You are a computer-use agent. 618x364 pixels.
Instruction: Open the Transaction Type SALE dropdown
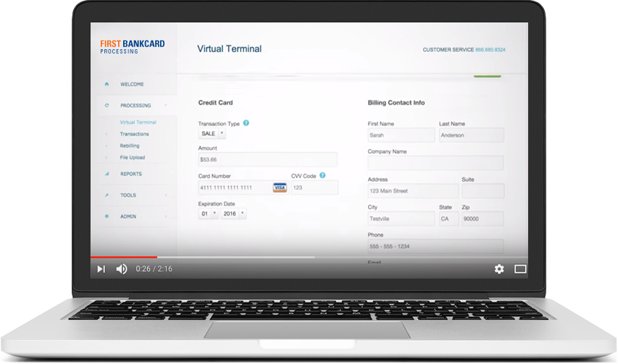tap(212, 134)
